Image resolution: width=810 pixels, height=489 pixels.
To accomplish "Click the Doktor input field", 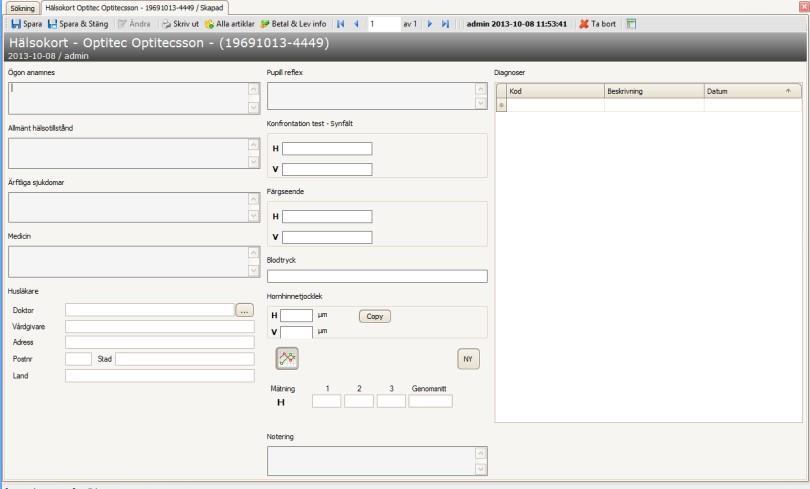I will (150, 310).
